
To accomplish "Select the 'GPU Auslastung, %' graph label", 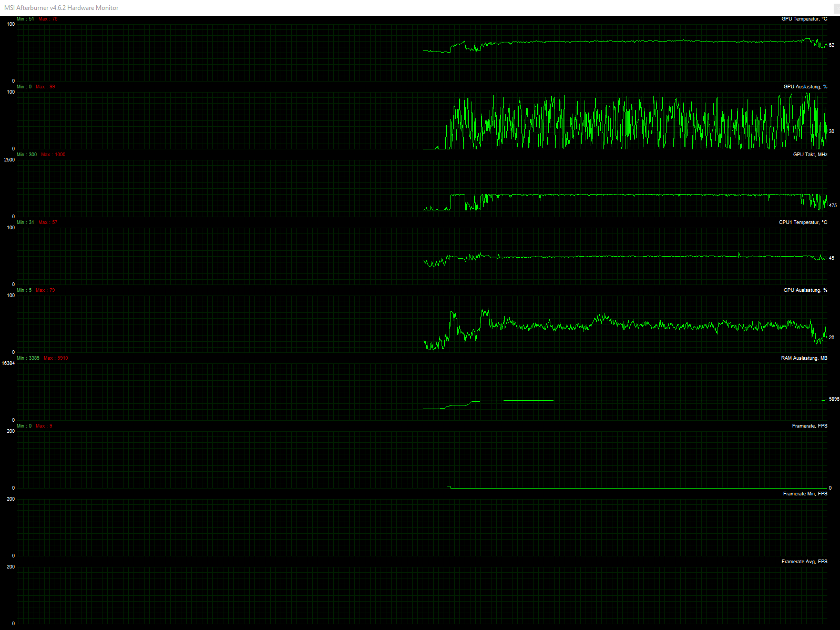I will click(x=805, y=87).
